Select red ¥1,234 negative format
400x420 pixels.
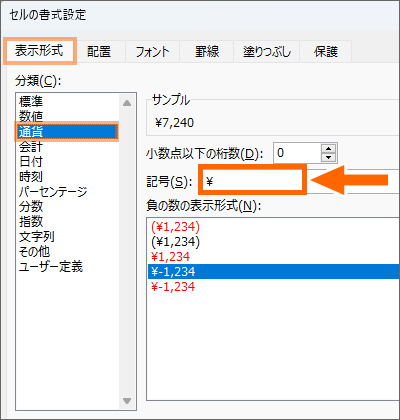(273, 257)
